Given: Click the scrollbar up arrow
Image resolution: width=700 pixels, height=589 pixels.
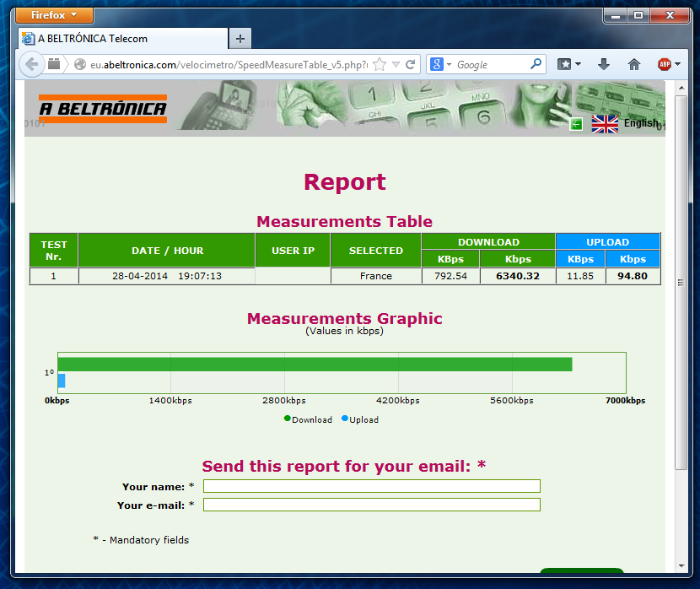Looking at the screenshot, I should (x=681, y=88).
